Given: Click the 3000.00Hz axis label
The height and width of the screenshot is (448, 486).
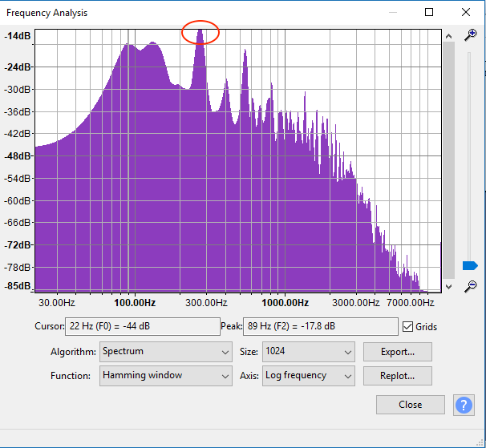Looking at the screenshot, I should [356, 303].
